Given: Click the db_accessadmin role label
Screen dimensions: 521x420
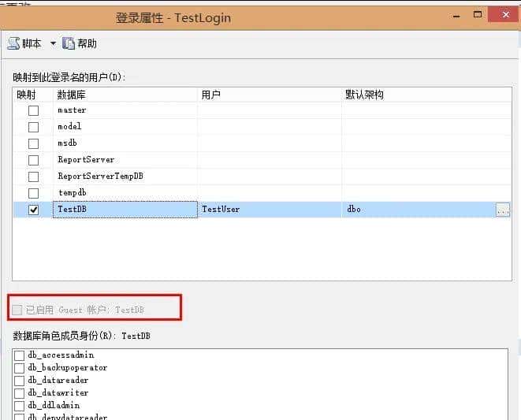Looking at the screenshot, I should (x=61, y=355).
